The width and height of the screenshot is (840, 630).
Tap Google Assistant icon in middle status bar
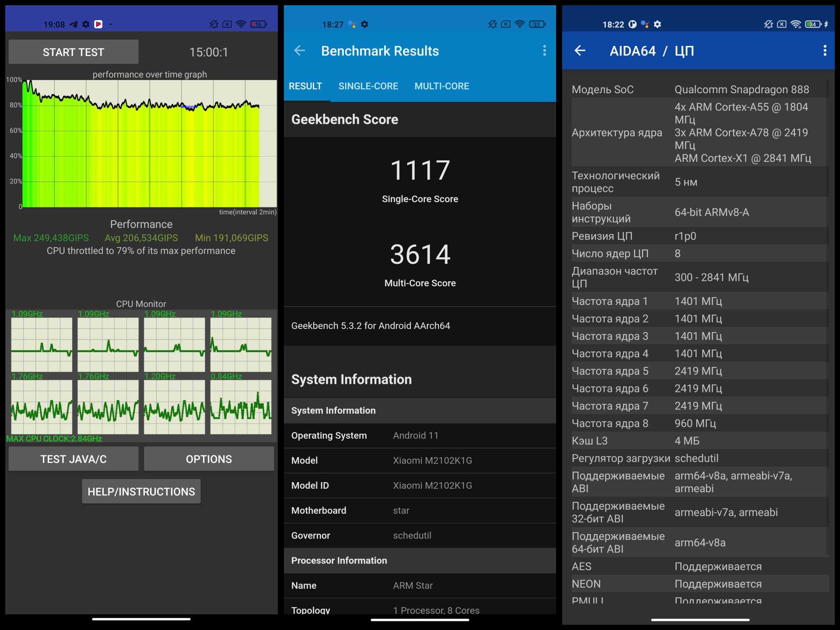pos(352,24)
